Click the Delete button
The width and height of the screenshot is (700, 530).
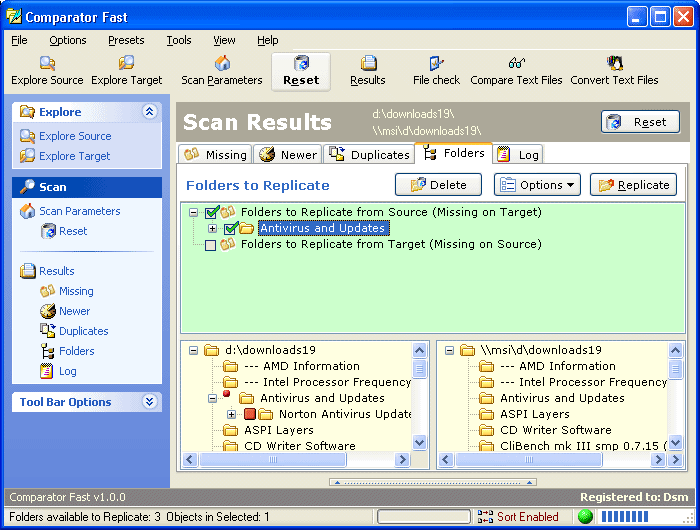pos(438,185)
